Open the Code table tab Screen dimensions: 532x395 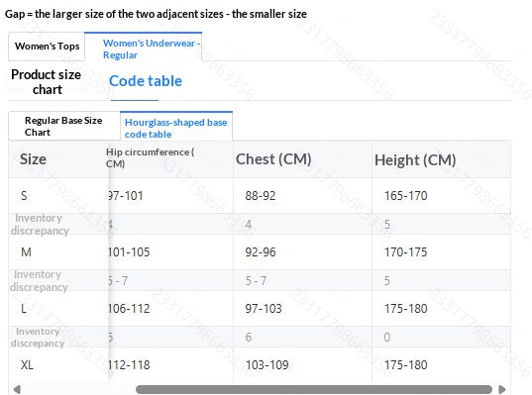tap(146, 81)
